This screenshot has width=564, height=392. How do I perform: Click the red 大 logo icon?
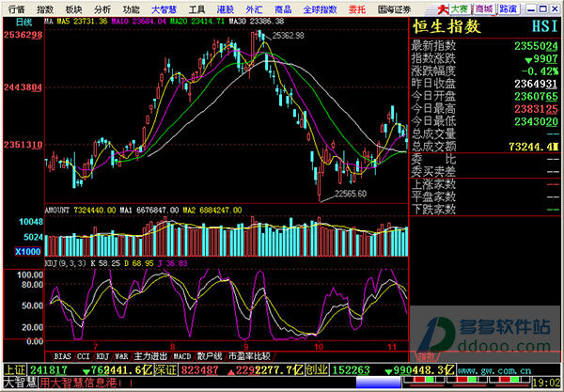click(443, 9)
